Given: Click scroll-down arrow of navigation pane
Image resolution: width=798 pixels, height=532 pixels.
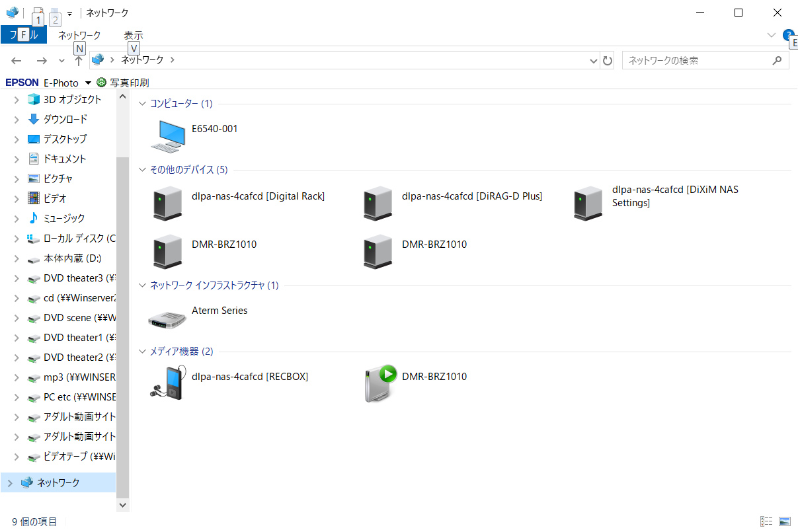Looking at the screenshot, I should (122, 505).
